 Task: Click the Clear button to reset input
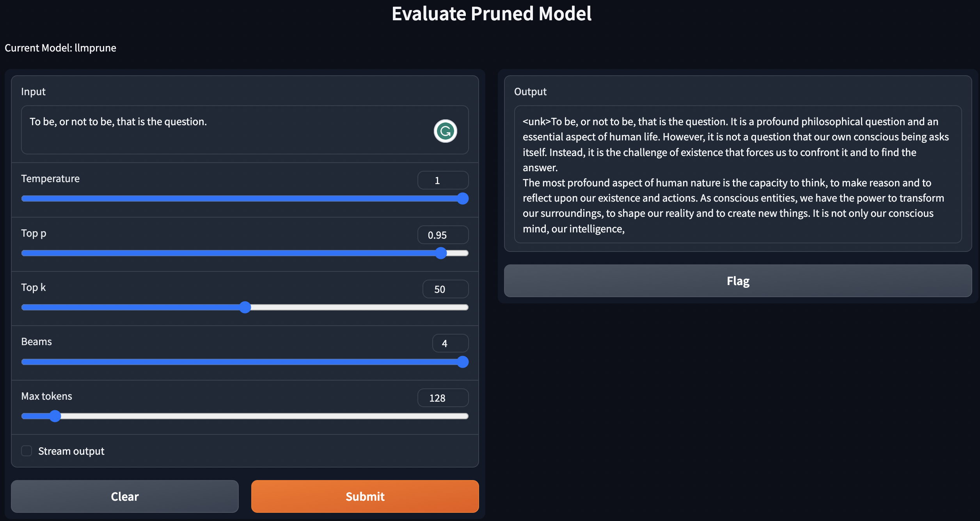click(x=124, y=496)
